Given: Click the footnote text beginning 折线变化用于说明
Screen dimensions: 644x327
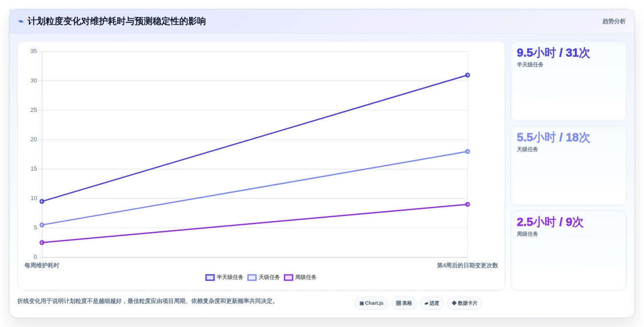Looking at the screenshot, I should point(148,301).
